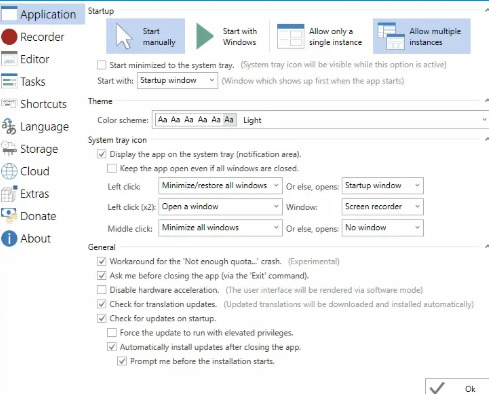Screen dimensions: 489x394
Task: Open the Left click action dropdown
Action: pyautogui.click(x=220, y=186)
